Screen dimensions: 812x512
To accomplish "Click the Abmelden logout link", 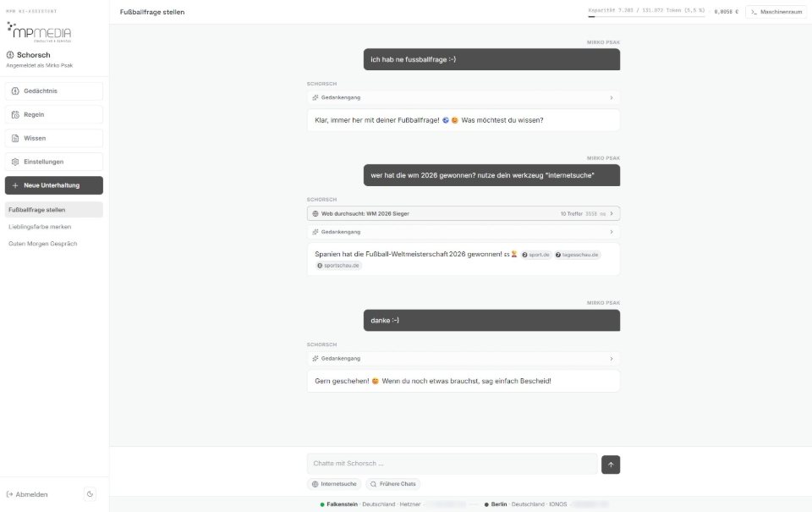I will tap(27, 494).
